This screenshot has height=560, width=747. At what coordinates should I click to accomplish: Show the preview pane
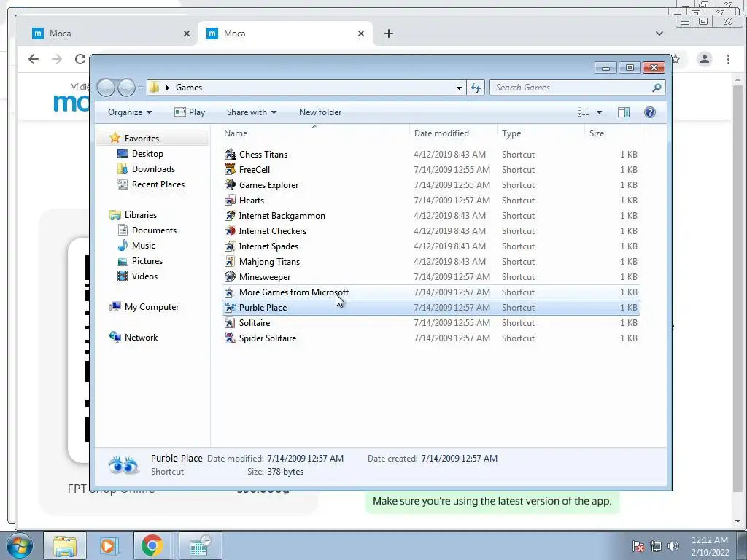click(x=623, y=112)
